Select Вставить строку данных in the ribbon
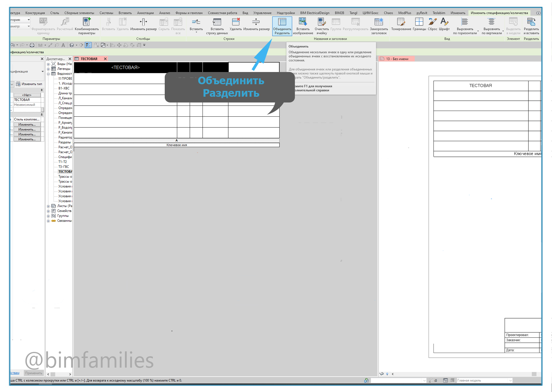Image resolution: width=552 pixels, height=392 pixels. click(217, 26)
